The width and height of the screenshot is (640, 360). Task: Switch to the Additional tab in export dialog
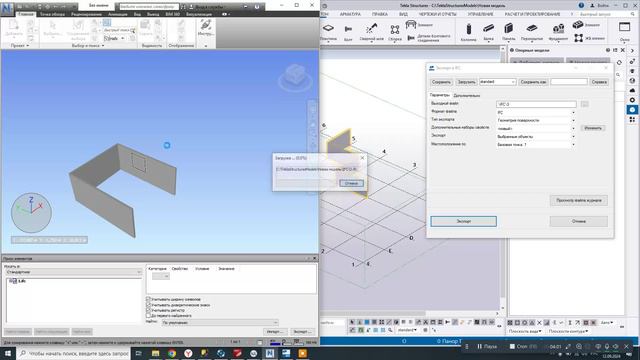tap(467, 96)
